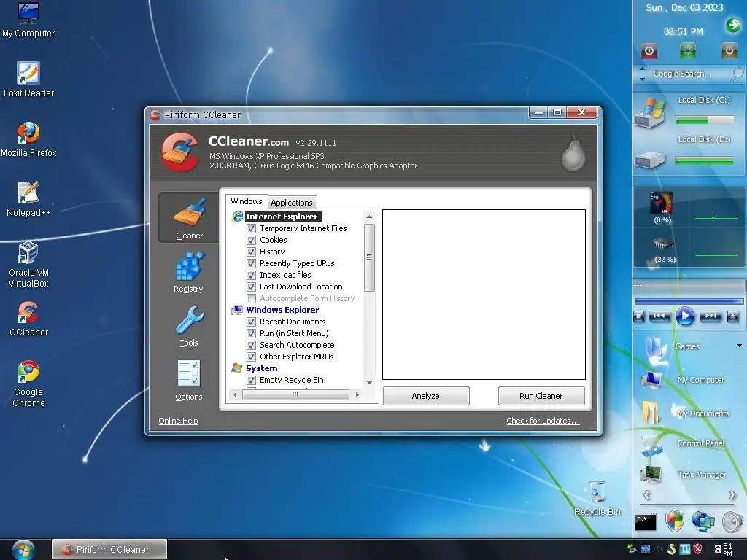747x560 pixels.
Task: Launch Mozilla Firefox from desktop
Action: 28,139
